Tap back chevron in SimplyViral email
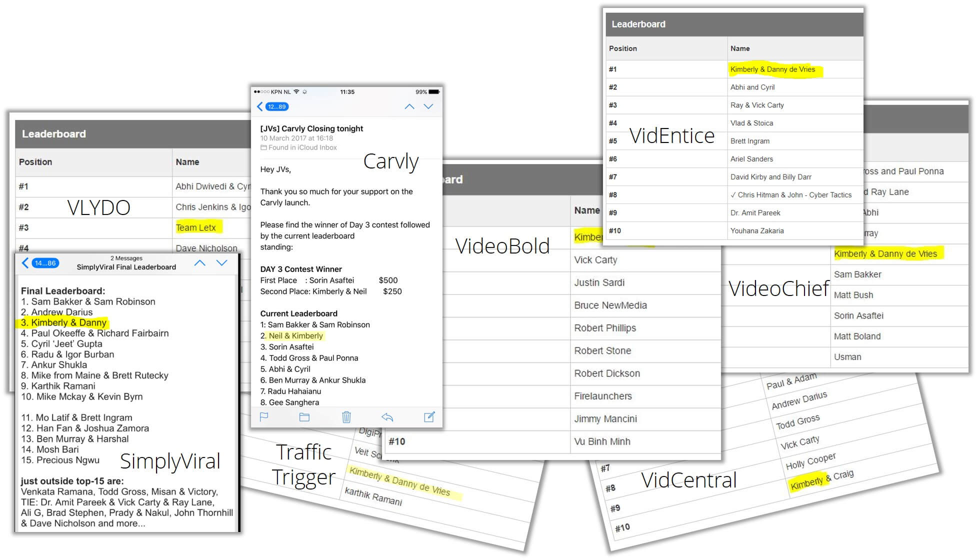This screenshot has height=560, width=977. pos(25,263)
